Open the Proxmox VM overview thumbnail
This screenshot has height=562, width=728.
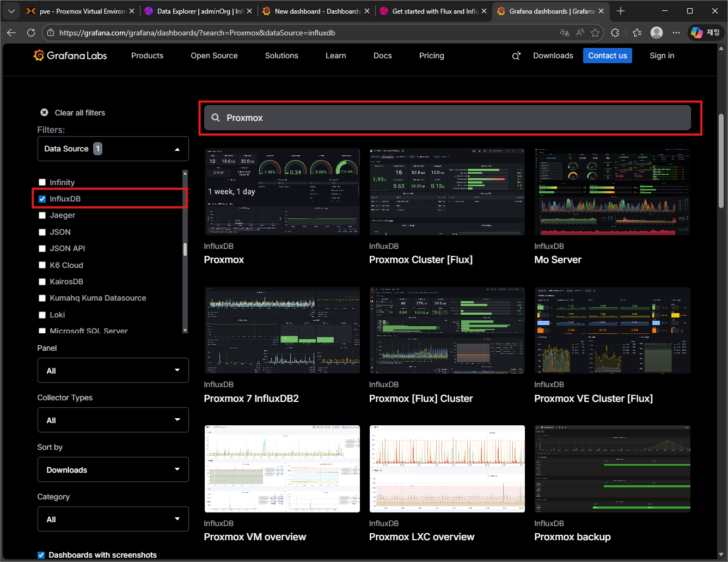point(282,469)
